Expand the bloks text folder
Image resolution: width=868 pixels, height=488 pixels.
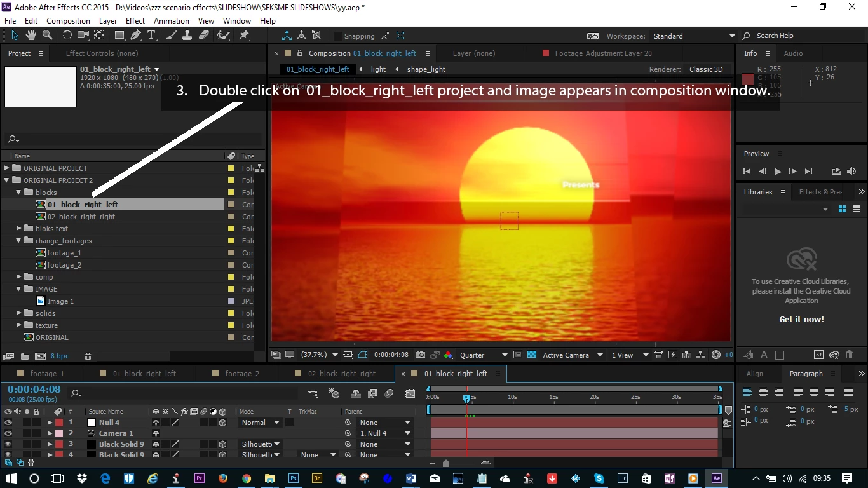coord(19,229)
